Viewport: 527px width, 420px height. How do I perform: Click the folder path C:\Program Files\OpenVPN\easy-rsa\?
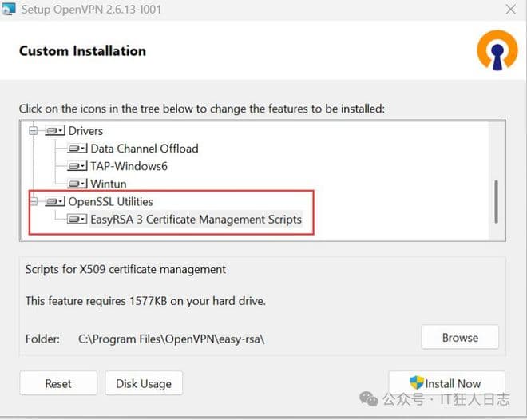(x=172, y=339)
